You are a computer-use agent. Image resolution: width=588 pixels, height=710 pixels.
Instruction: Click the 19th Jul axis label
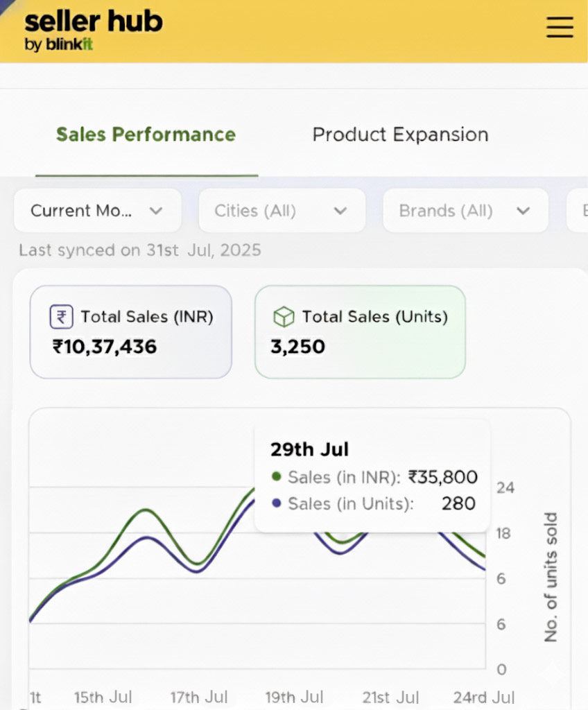click(x=295, y=697)
